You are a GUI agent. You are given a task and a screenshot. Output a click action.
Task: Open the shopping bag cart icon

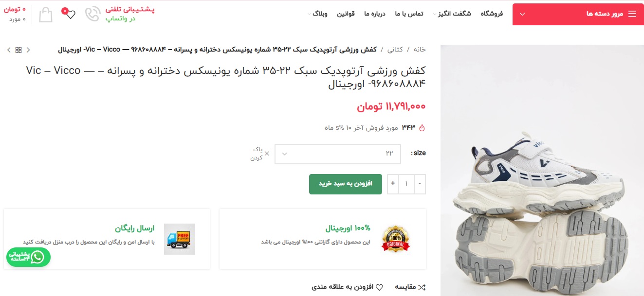tap(46, 14)
